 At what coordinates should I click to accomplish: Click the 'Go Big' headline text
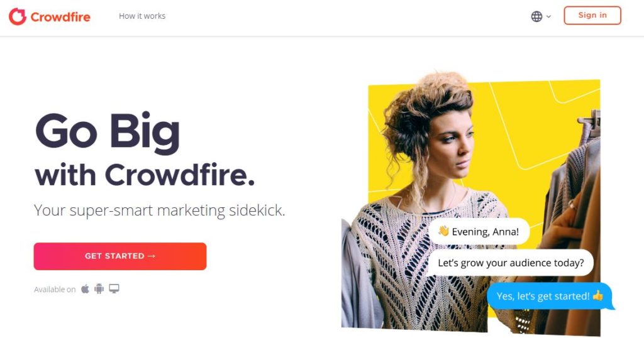tap(108, 133)
